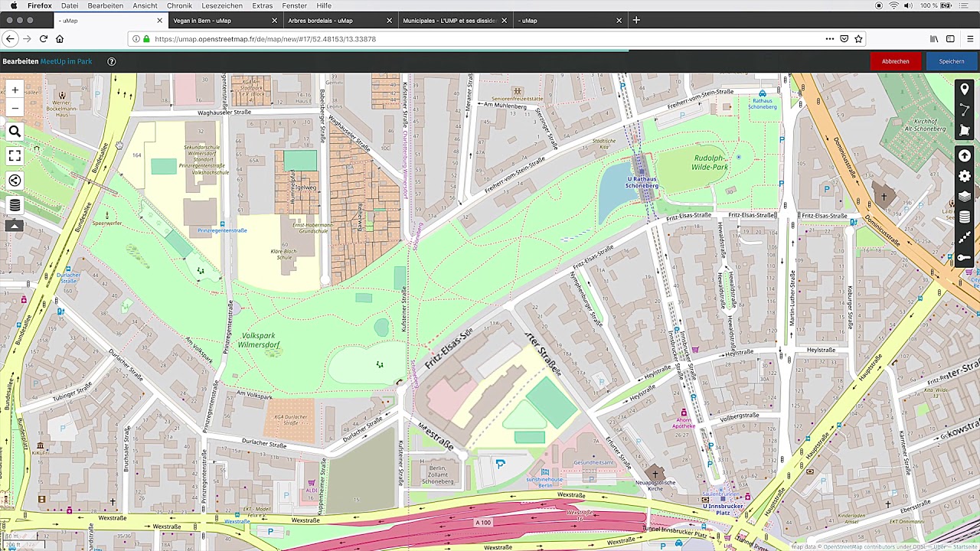
Task: Open the share and embed icon
Action: [15, 181]
